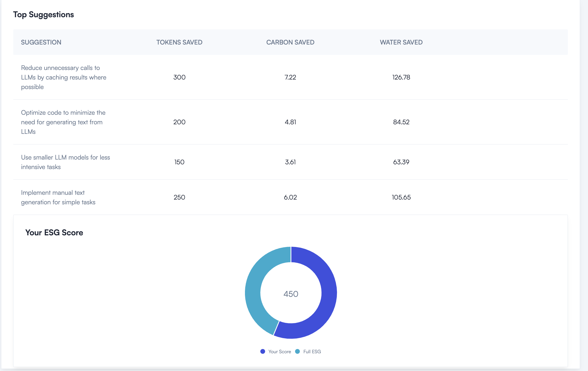
Task: Select the caching results suggestion row
Action: tap(64, 77)
